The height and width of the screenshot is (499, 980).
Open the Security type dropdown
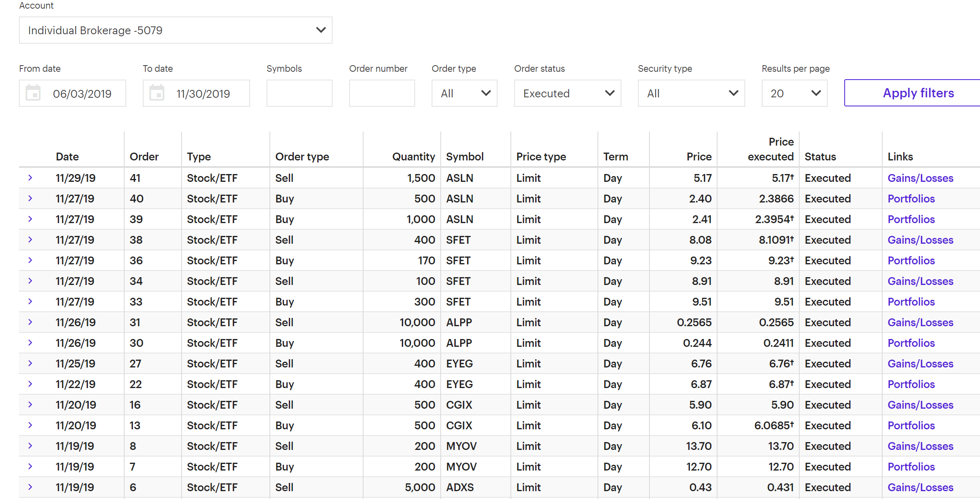coord(691,93)
